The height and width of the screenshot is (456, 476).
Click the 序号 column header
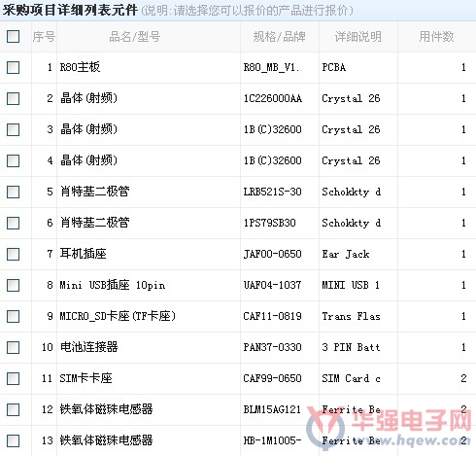click(x=44, y=37)
